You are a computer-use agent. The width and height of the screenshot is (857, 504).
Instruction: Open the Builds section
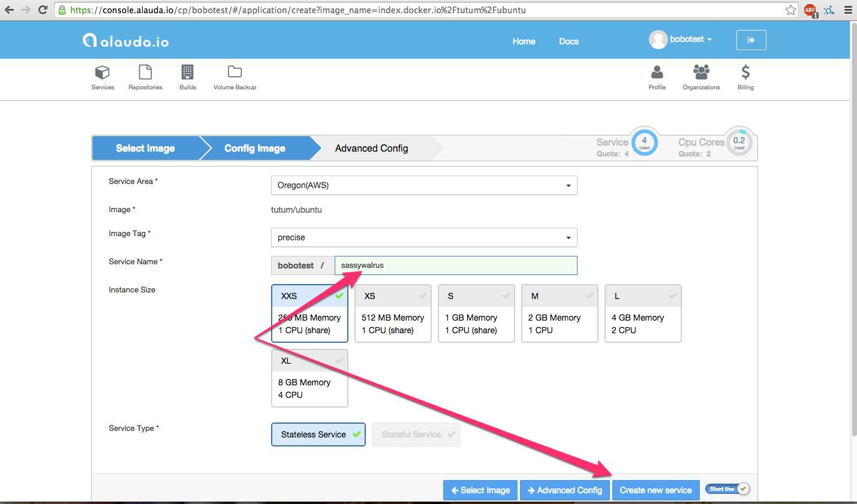(x=188, y=78)
